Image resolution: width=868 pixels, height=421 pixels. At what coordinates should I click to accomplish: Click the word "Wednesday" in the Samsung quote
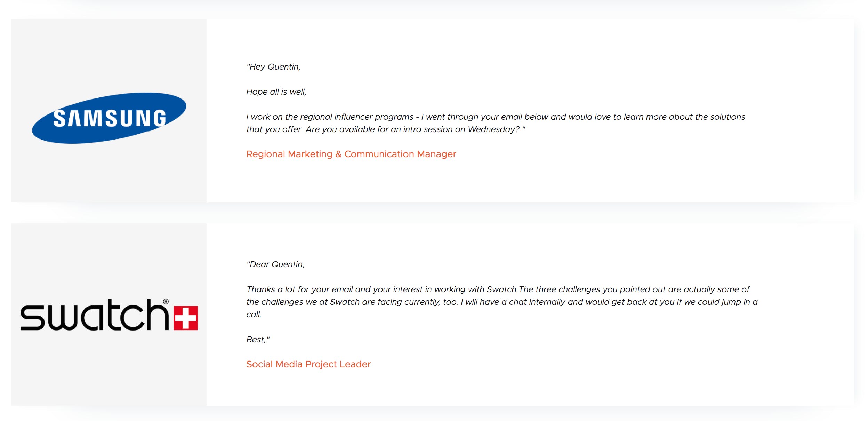[x=493, y=129]
